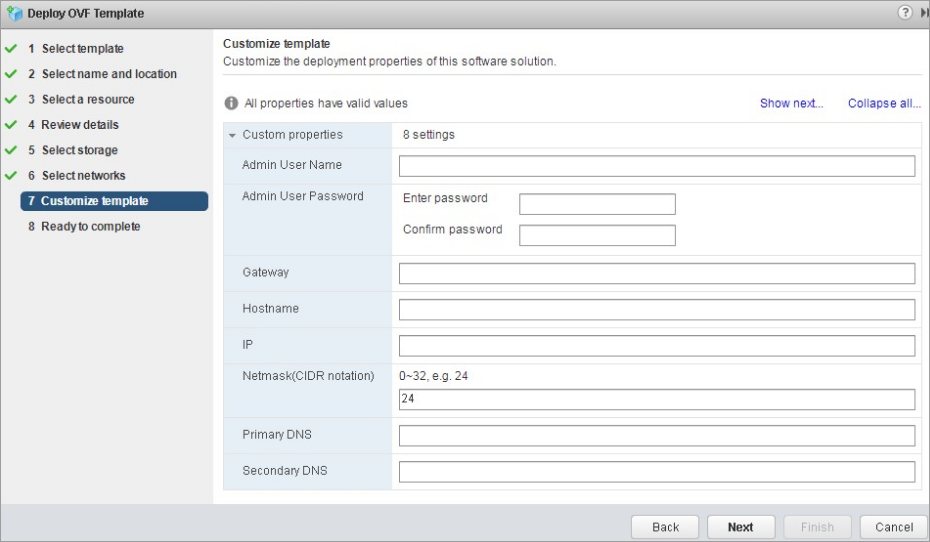
Task: Go to step 5 Select storage
Action: 73,150
